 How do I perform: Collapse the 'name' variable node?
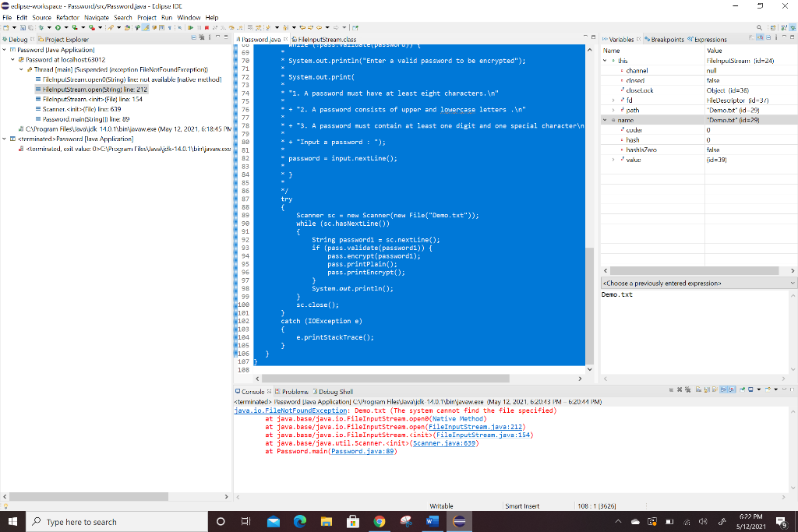pyautogui.click(x=605, y=120)
